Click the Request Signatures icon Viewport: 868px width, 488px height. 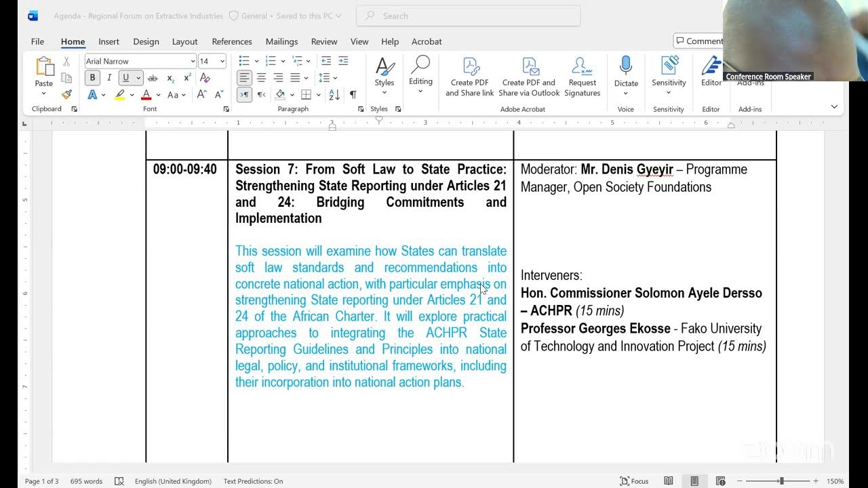pos(582,77)
